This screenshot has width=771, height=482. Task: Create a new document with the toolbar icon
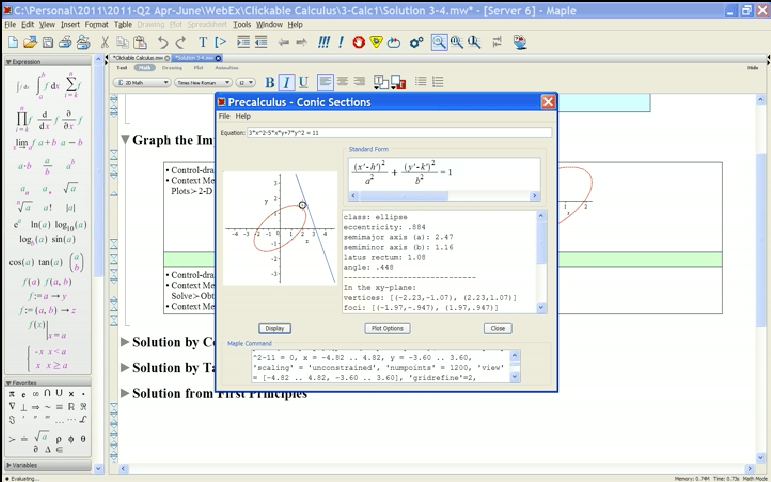click(13, 43)
